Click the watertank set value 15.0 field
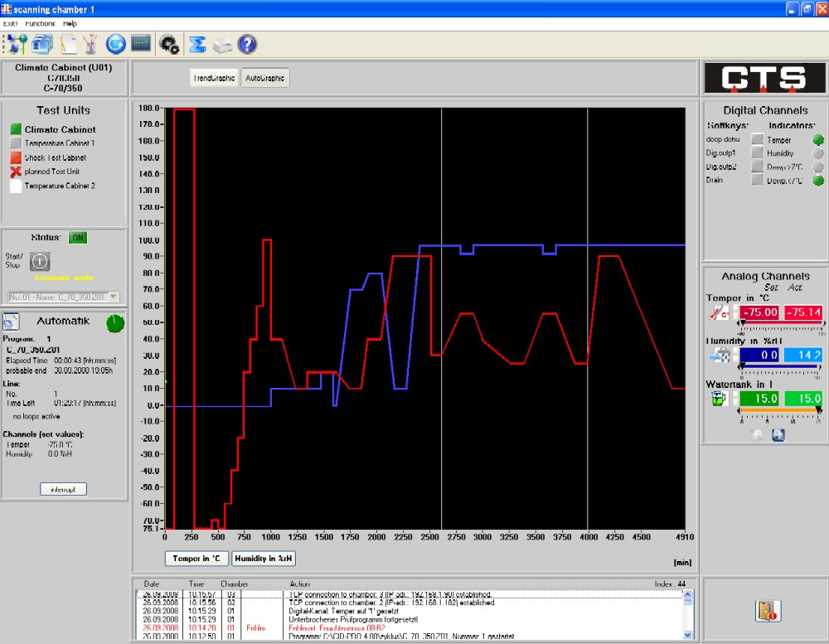 click(759, 398)
